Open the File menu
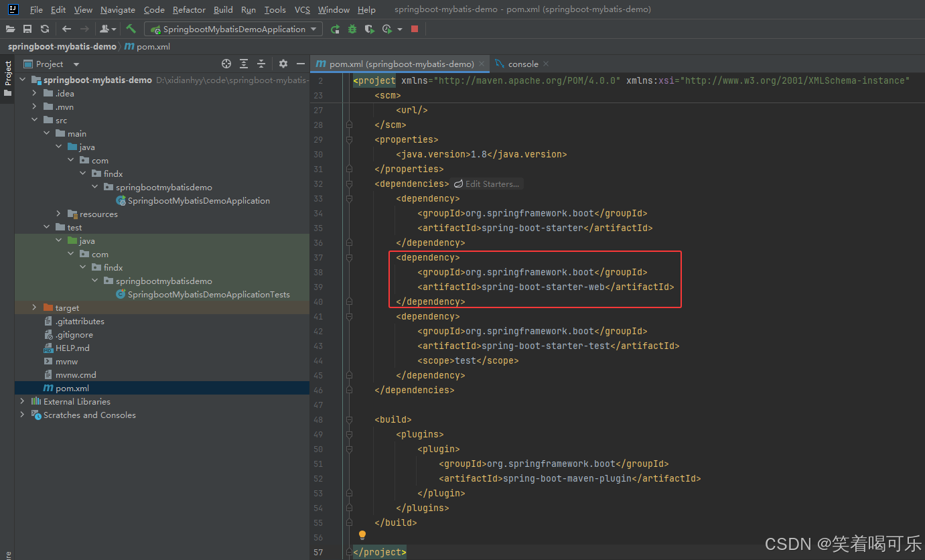 (36, 9)
